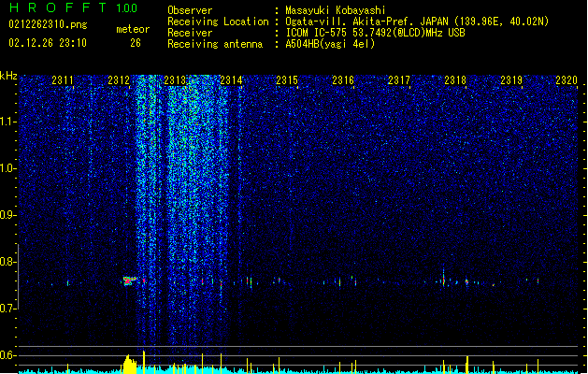Click the Receiving antenna label

click(x=215, y=44)
